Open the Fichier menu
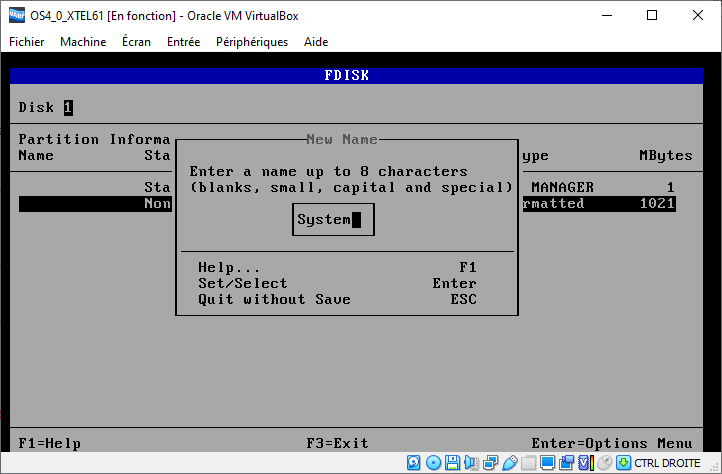The width and height of the screenshot is (722, 474). (x=27, y=42)
